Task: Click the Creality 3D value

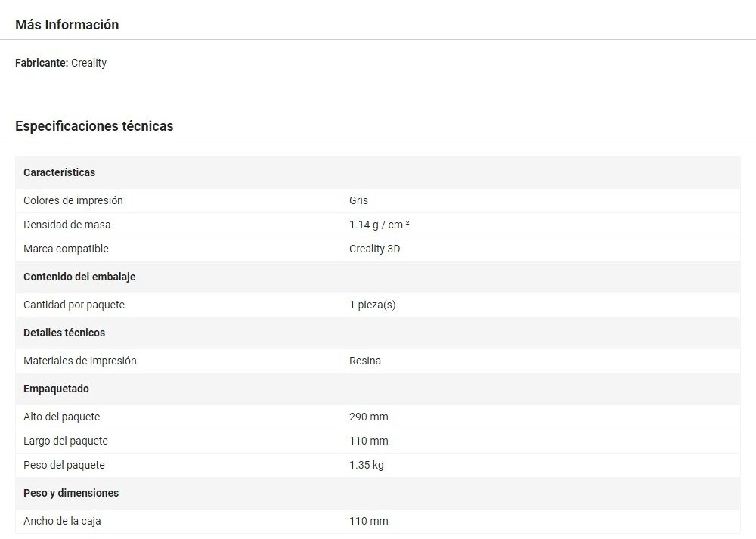Action: 374,249
